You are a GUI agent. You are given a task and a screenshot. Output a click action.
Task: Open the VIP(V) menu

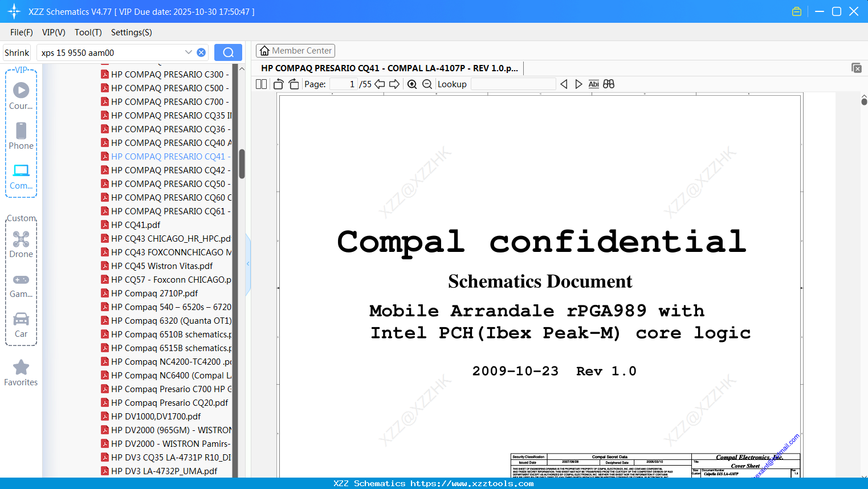54,32
